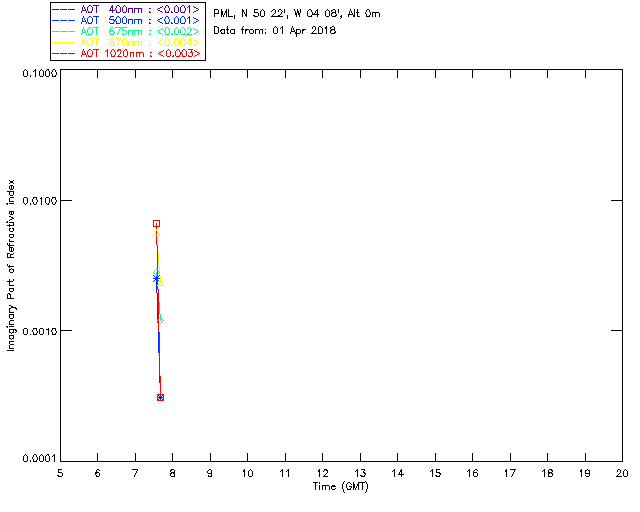The width and height of the screenshot is (640, 512).
Task: Click the AOT 400nm purple legend entry
Action: click(126, 9)
